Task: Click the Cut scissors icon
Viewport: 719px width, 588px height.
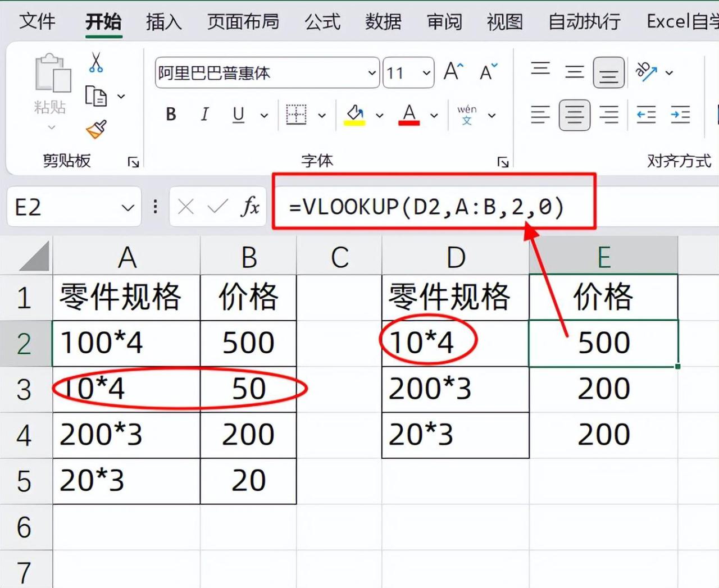Action: 96,62
